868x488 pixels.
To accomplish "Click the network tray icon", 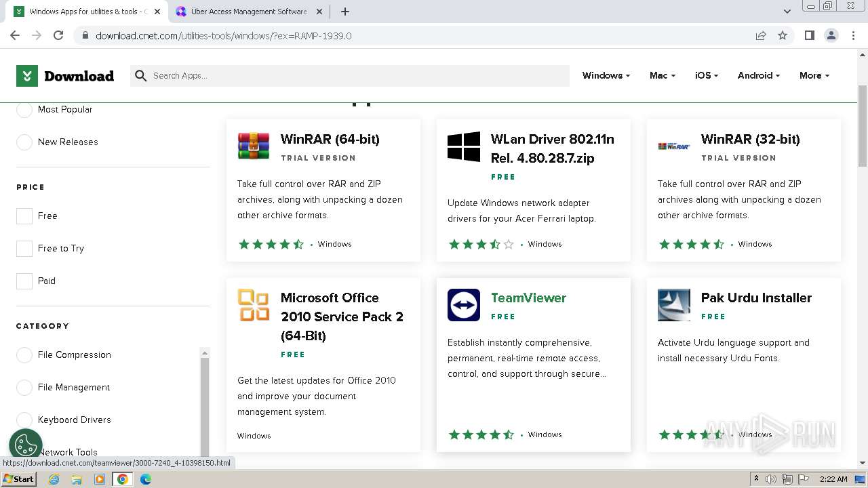I will point(787,479).
